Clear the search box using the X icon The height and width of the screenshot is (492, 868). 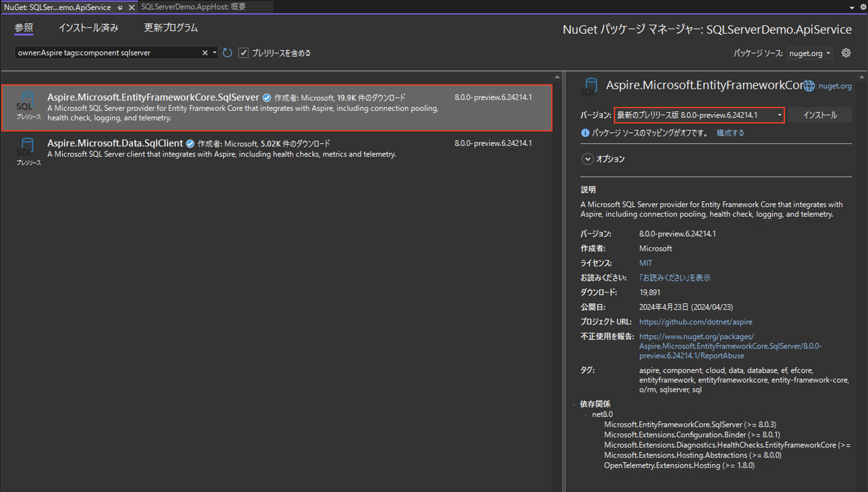pyautogui.click(x=205, y=53)
